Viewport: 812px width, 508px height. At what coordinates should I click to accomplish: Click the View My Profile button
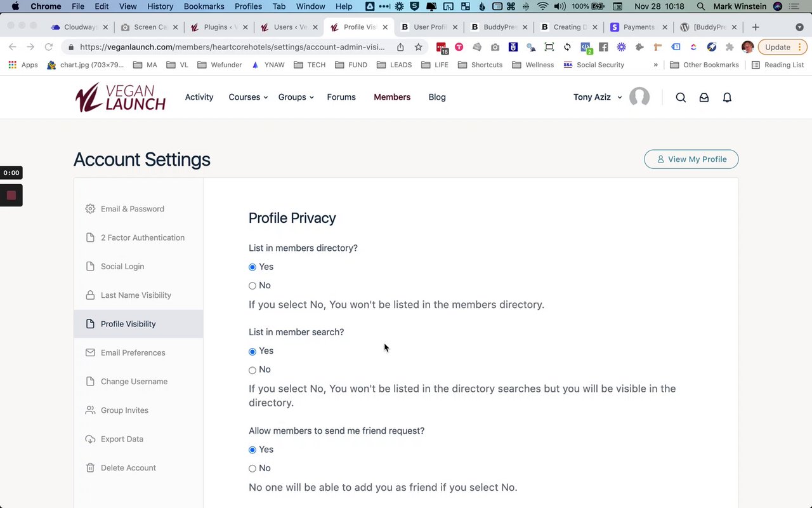(x=691, y=159)
